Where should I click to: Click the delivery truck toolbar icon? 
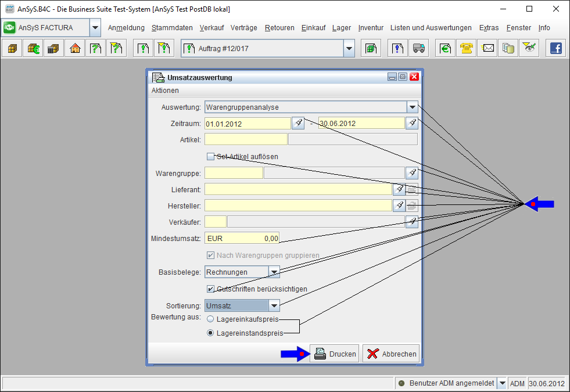click(419, 49)
